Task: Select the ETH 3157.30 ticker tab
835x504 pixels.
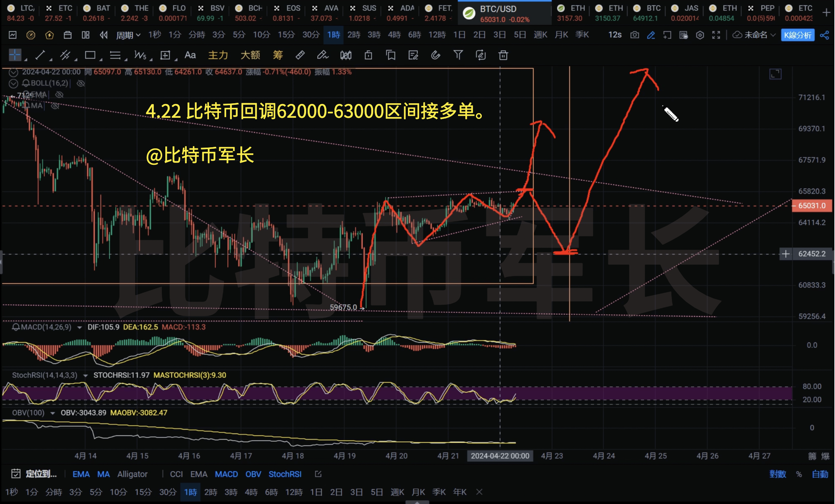Action: click(570, 13)
